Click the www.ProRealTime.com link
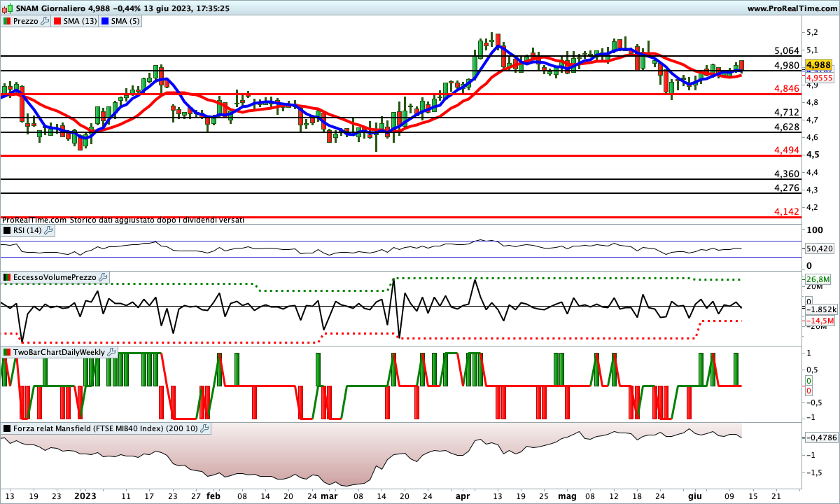 tap(792, 8)
